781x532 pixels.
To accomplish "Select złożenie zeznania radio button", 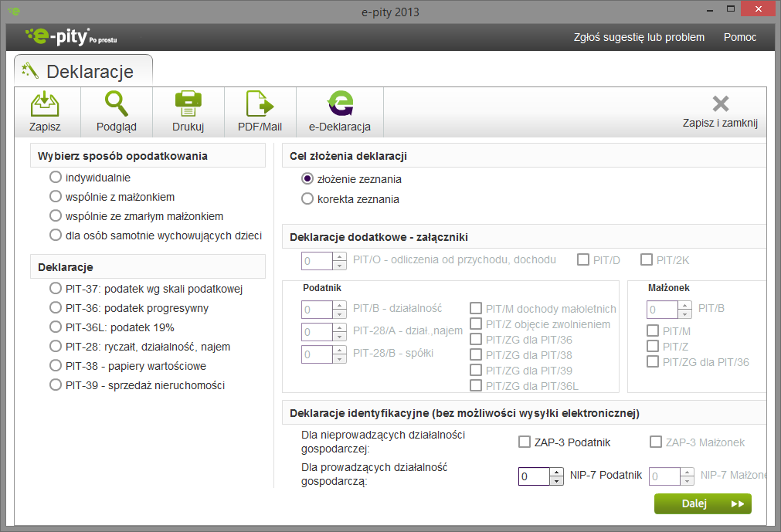I will (307, 178).
